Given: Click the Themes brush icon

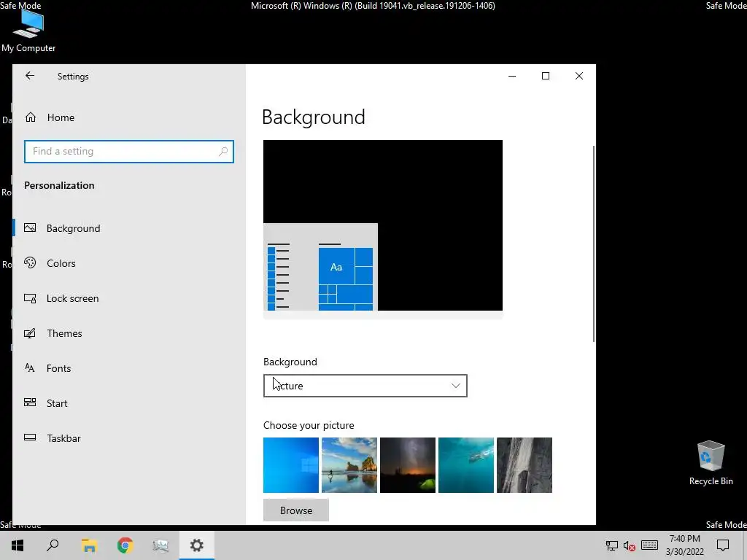Looking at the screenshot, I should coord(30,332).
